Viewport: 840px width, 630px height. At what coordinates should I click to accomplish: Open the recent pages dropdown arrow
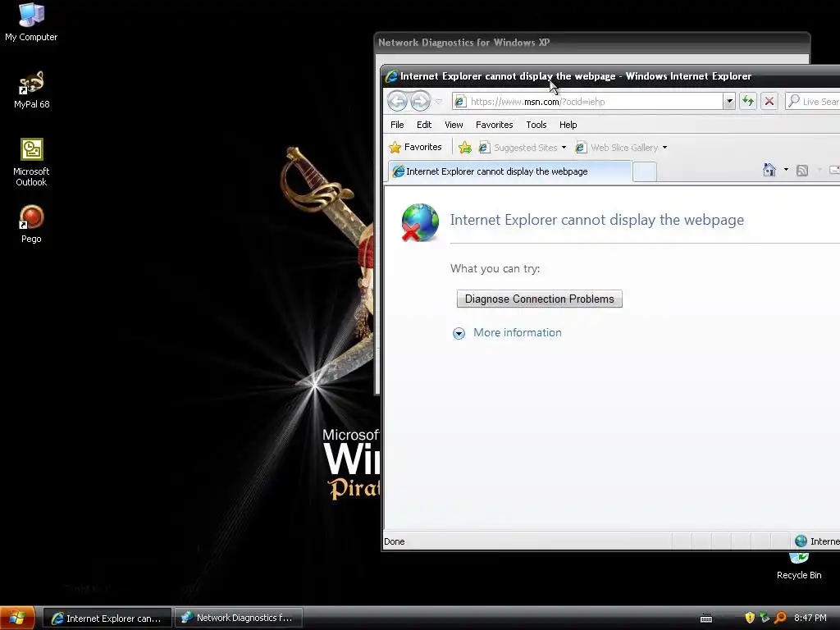click(x=438, y=101)
